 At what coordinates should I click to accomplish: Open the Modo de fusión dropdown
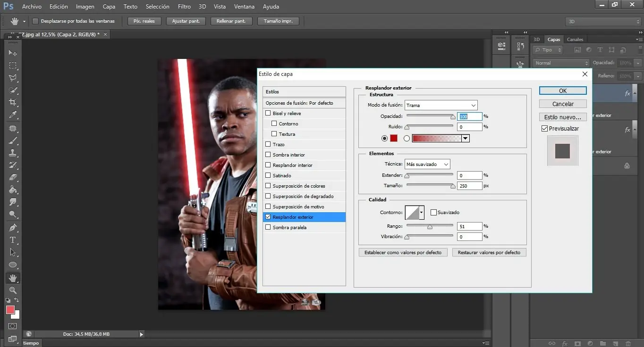coord(441,105)
